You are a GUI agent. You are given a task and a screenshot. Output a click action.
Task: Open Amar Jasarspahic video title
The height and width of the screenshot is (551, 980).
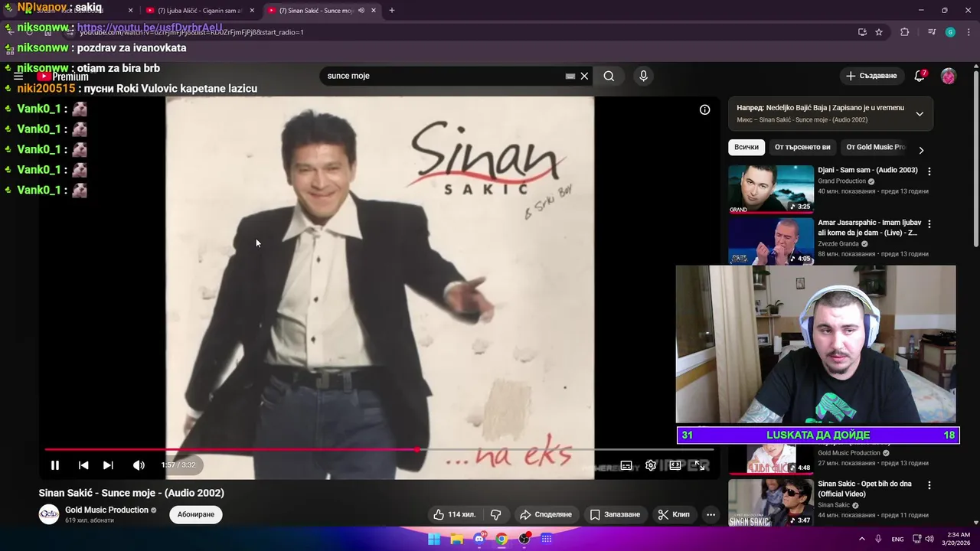[870, 227]
